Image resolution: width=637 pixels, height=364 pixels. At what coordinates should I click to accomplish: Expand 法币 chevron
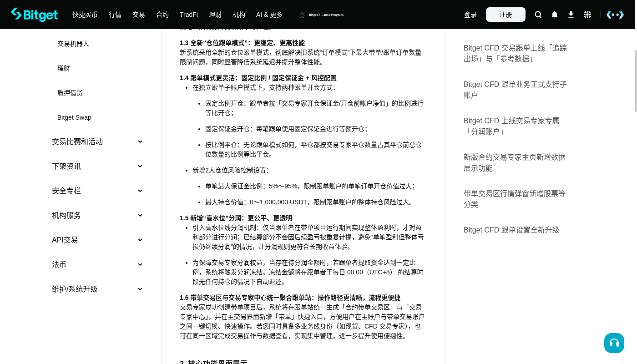pyautogui.click(x=140, y=264)
